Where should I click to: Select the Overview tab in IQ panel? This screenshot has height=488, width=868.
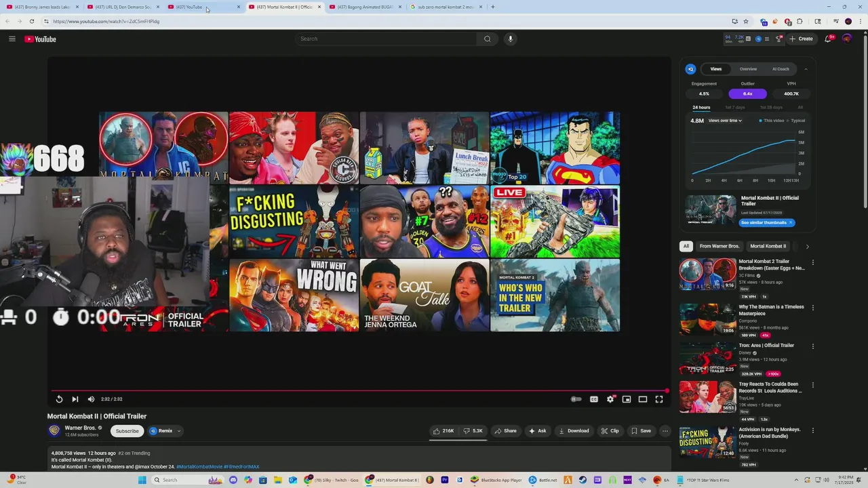[748, 69]
